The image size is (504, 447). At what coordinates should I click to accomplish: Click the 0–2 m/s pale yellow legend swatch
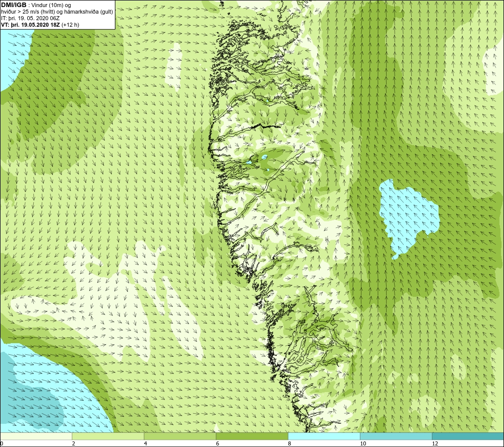tap(36, 436)
